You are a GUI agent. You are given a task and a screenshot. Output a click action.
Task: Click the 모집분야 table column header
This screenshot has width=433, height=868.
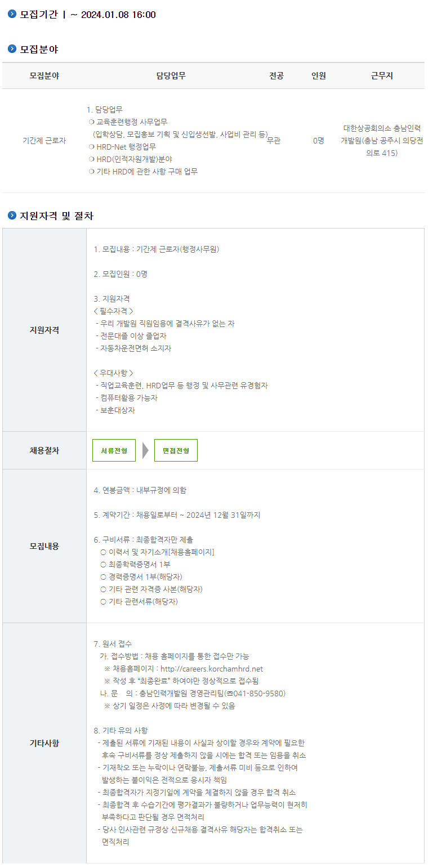[x=44, y=75]
